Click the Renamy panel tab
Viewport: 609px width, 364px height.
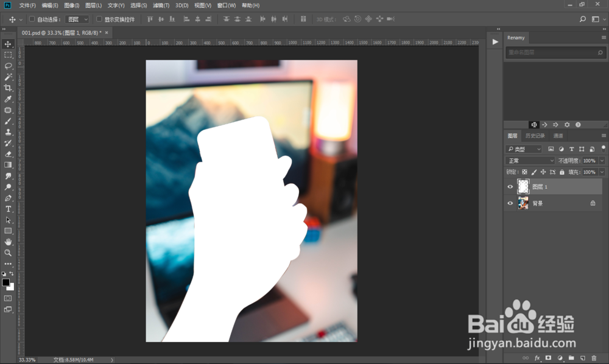coord(516,38)
